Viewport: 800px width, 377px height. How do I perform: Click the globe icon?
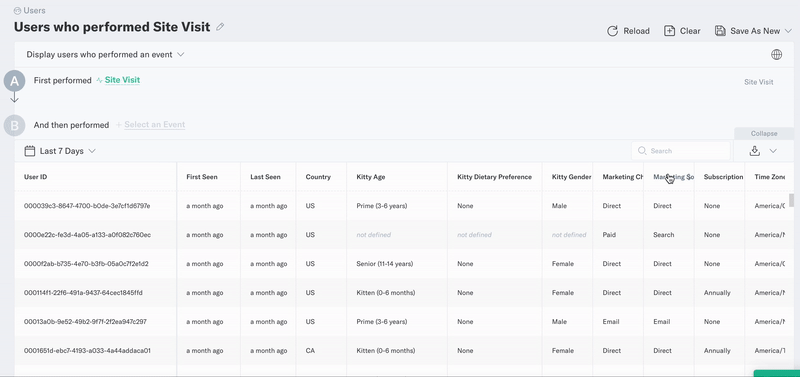coord(777,55)
